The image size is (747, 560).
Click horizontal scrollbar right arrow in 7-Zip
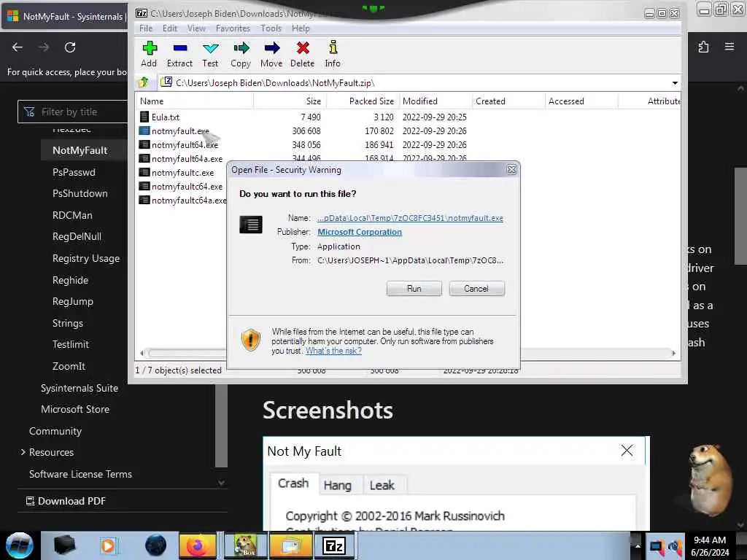[673, 353]
